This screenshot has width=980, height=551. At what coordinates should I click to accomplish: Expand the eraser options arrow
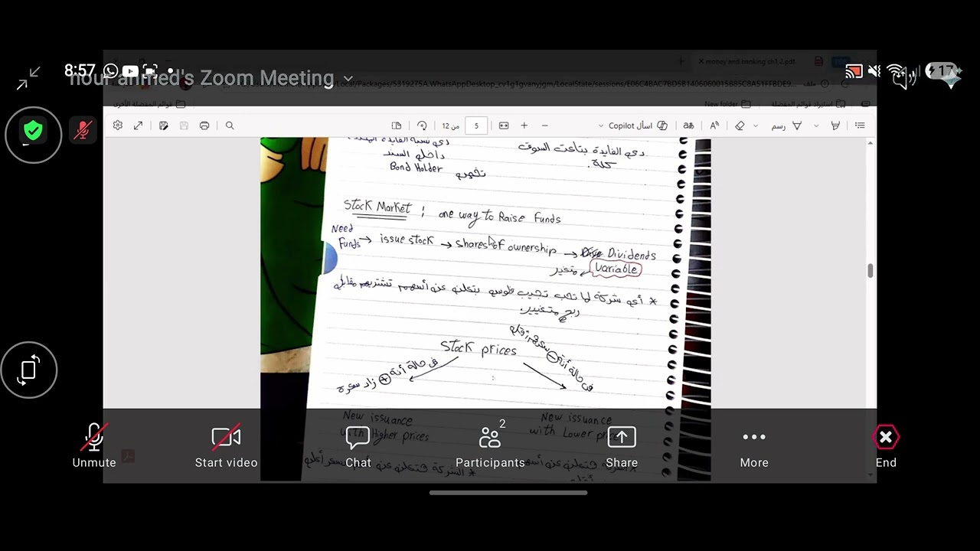pos(756,126)
